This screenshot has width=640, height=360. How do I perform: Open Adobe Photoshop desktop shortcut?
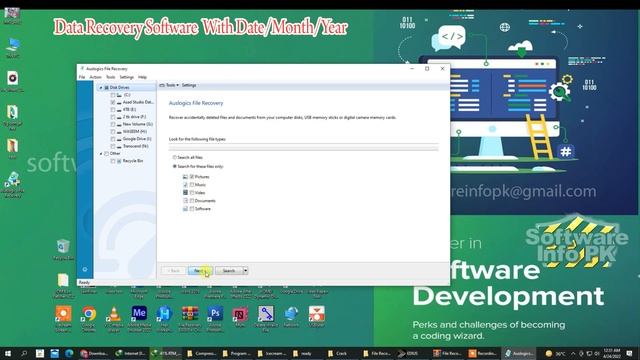(215, 318)
